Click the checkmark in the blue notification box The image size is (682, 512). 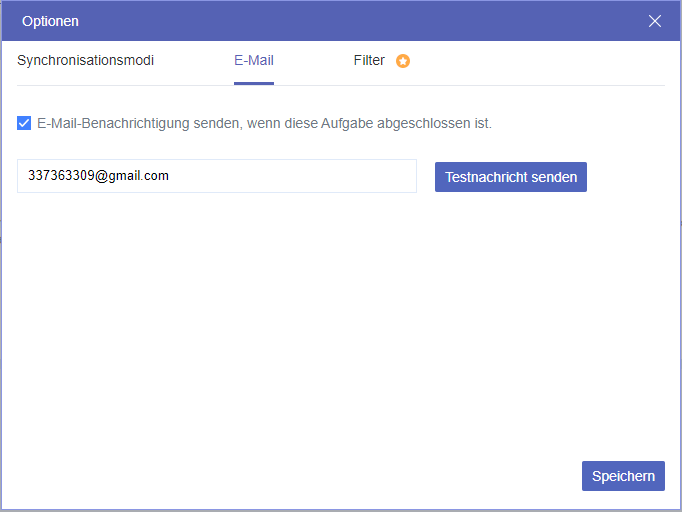click(24, 124)
